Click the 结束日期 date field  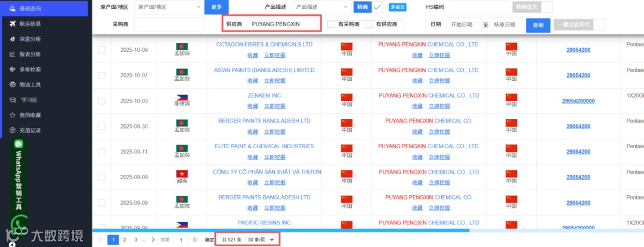(507, 24)
